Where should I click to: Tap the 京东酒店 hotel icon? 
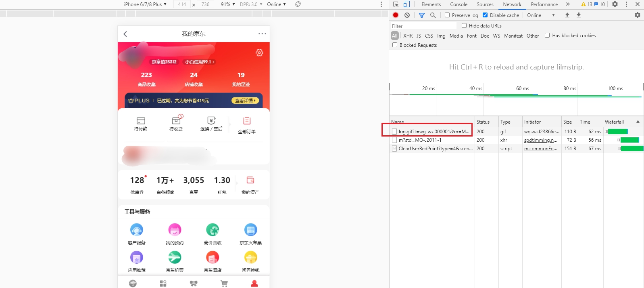pos(213,257)
